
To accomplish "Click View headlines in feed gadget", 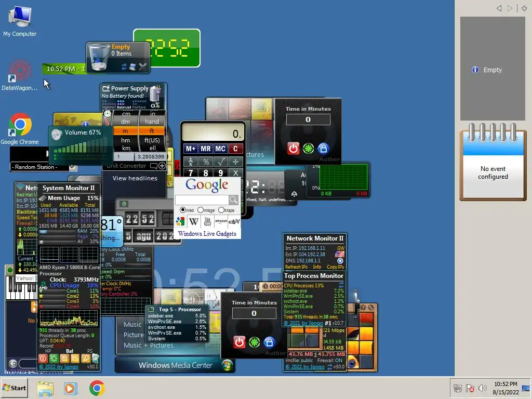I will [135, 178].
